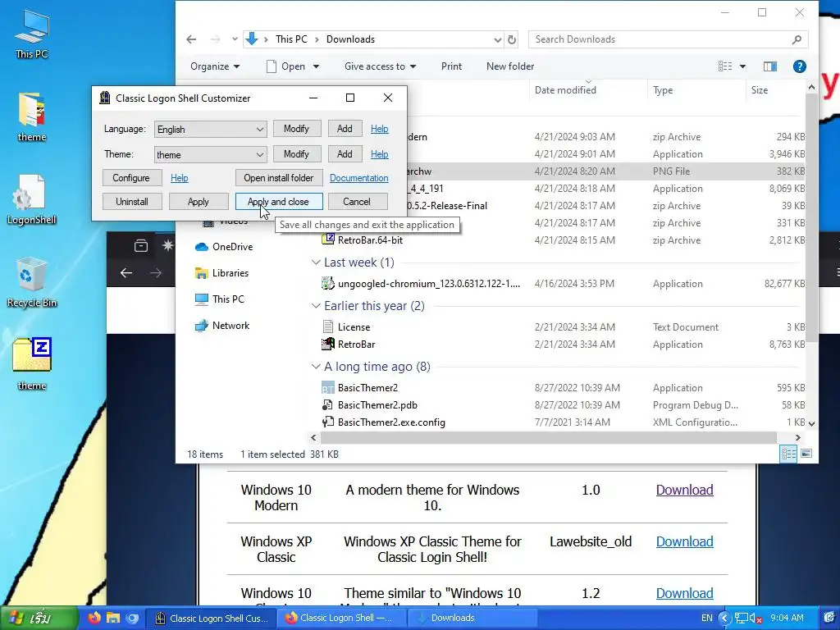Open the This PC desktop icon
The width and height of the screenshot is (840, 630).
point(32,34)
